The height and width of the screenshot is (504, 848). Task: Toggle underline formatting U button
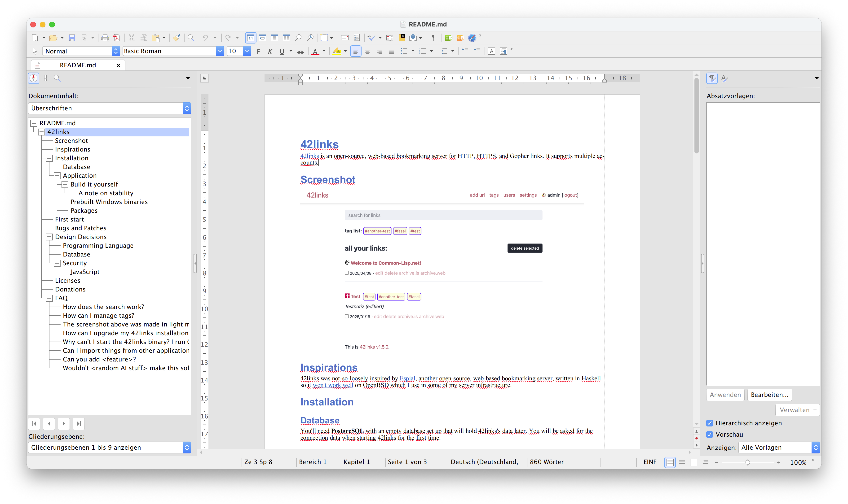click(282, 51)
